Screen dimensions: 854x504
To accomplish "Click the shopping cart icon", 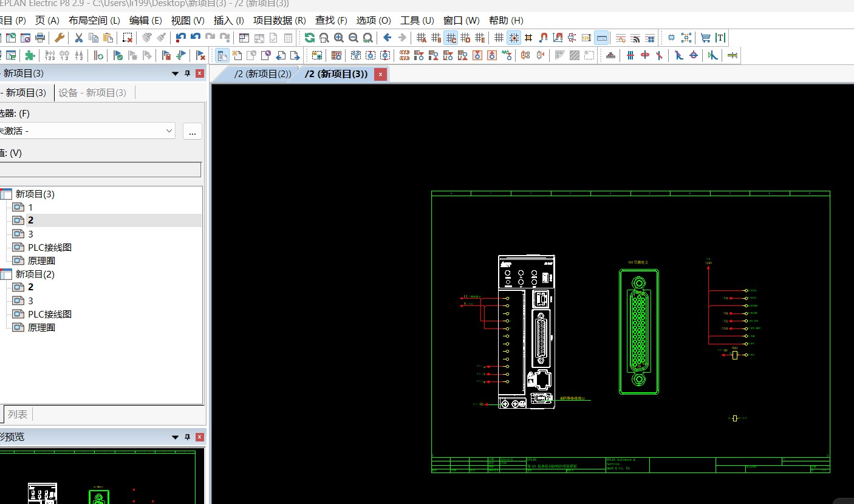I will pos(705,38).
